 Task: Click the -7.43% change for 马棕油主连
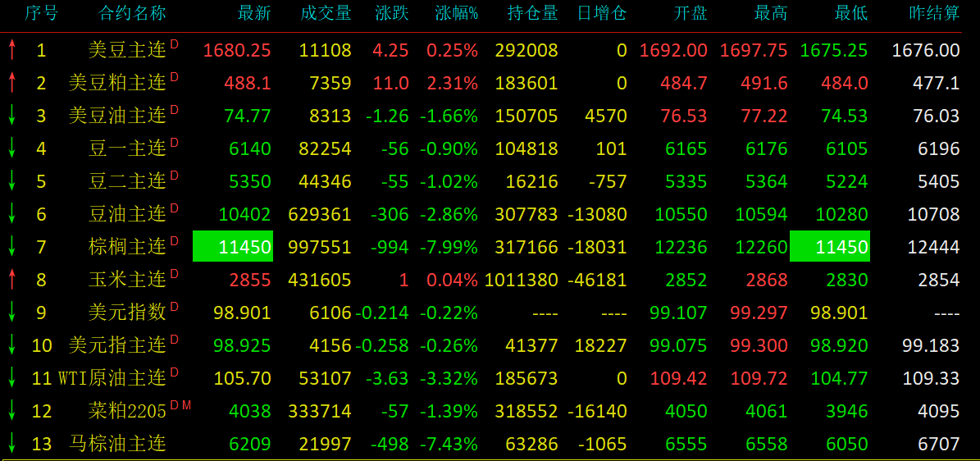[449, 444]
